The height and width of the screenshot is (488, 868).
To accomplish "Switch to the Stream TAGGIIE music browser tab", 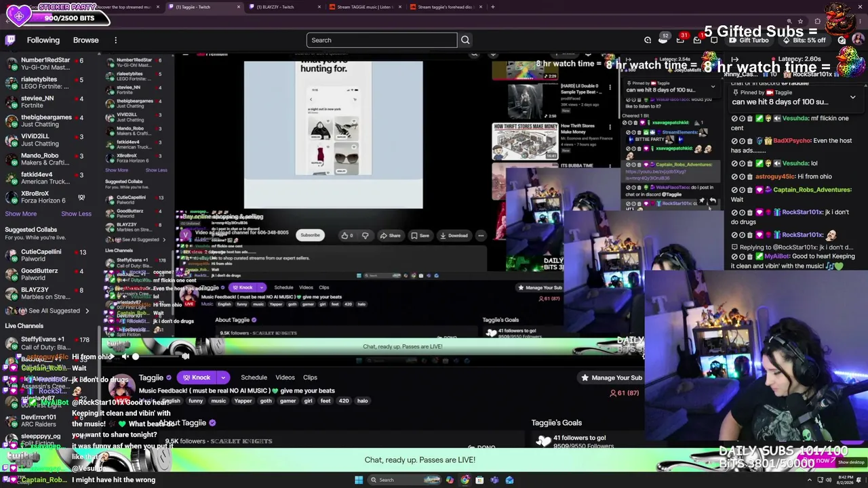I will 365,7.
